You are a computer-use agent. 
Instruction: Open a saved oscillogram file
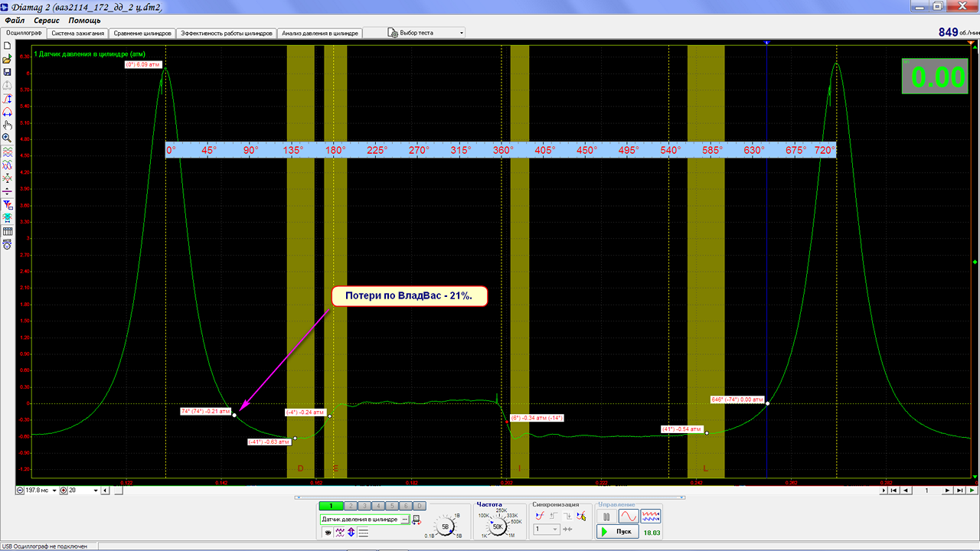coord(7,59)
